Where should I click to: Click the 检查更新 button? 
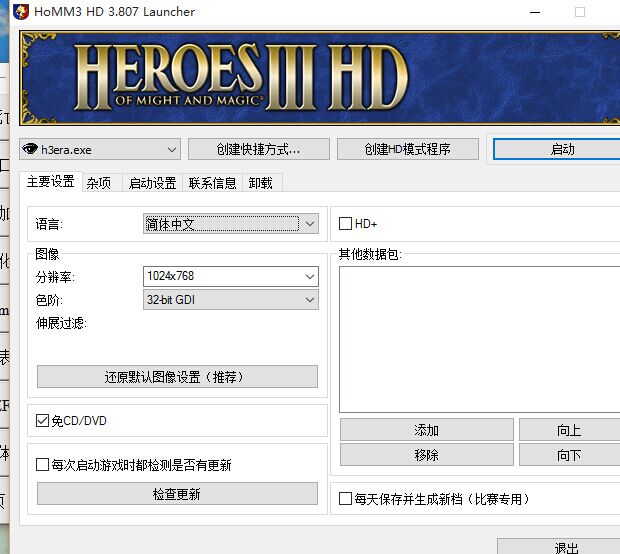177,493
